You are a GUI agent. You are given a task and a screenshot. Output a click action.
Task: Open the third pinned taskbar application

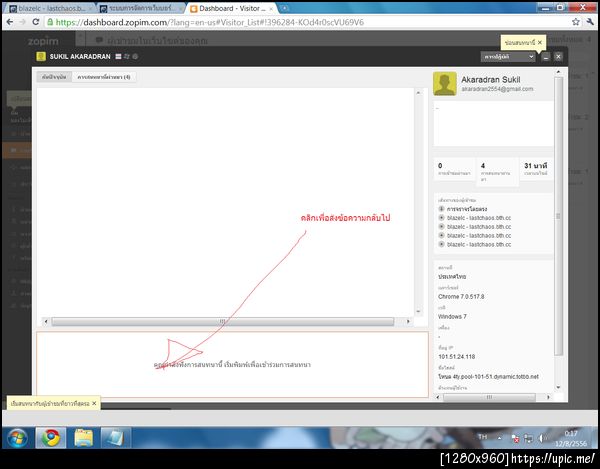click(x=116, y=438)
